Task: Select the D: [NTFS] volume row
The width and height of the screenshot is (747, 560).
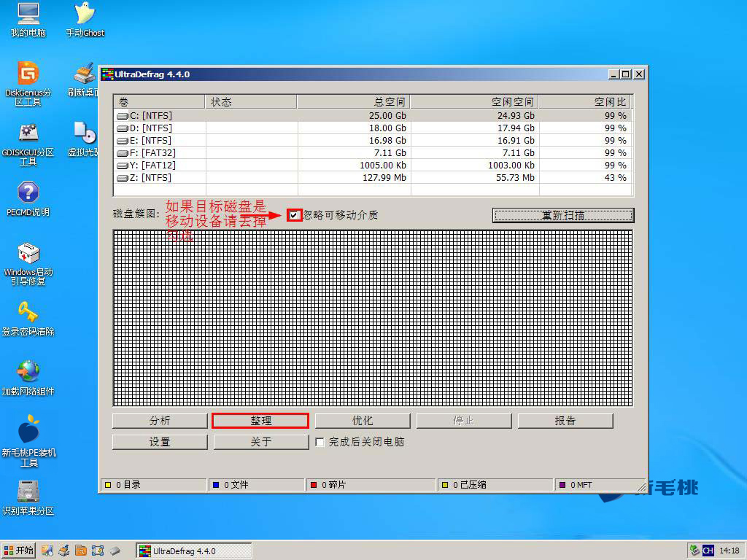Action: [x=373, y=128]
